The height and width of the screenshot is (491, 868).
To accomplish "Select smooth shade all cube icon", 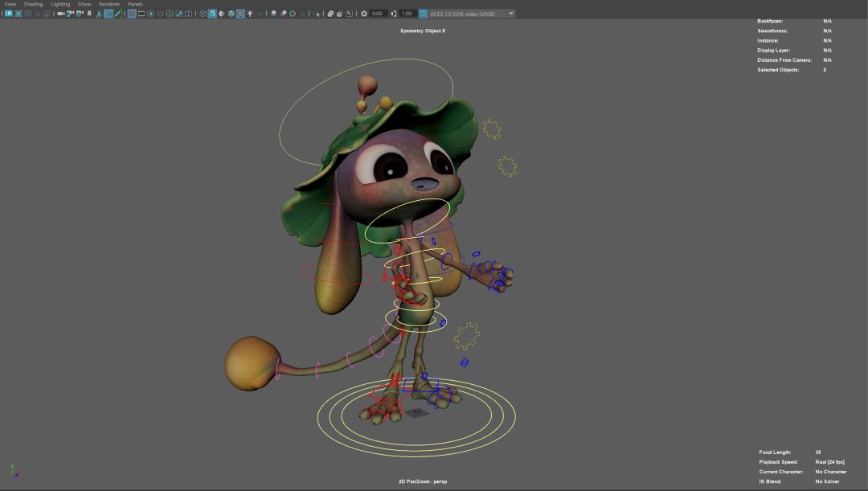I will [212, 14].
